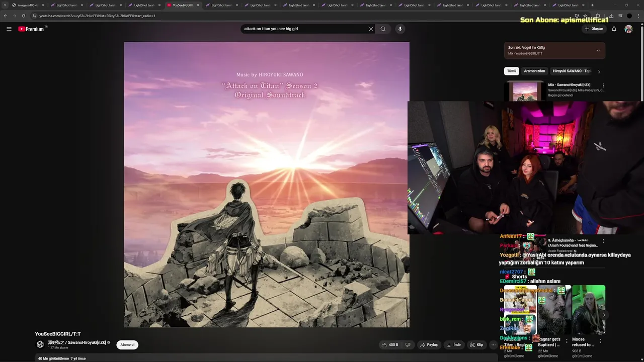The image size is (644, 362).
Task: Select the Hiroyuki SAWANO filter chip
Action: pyautogui.click(x=572, y=71)
